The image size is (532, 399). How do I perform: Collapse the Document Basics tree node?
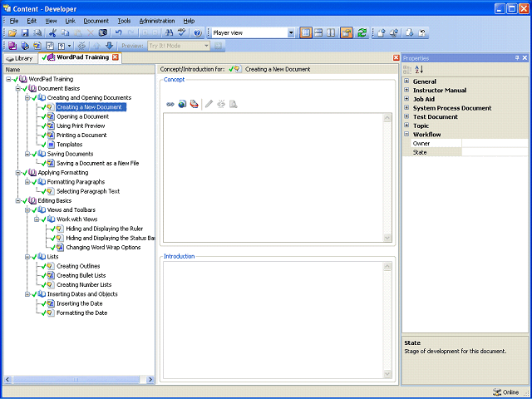(17, 89)
